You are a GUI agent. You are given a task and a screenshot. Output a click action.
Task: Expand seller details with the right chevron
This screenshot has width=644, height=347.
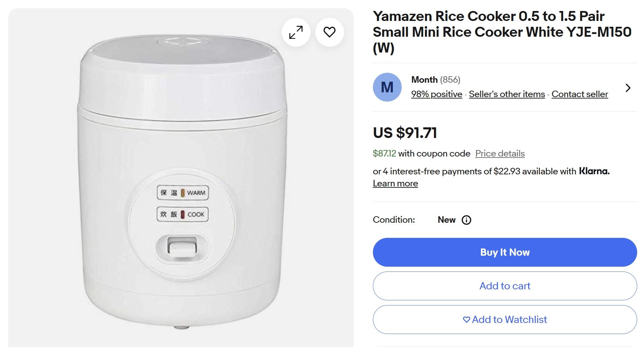(x=628, y=88)
